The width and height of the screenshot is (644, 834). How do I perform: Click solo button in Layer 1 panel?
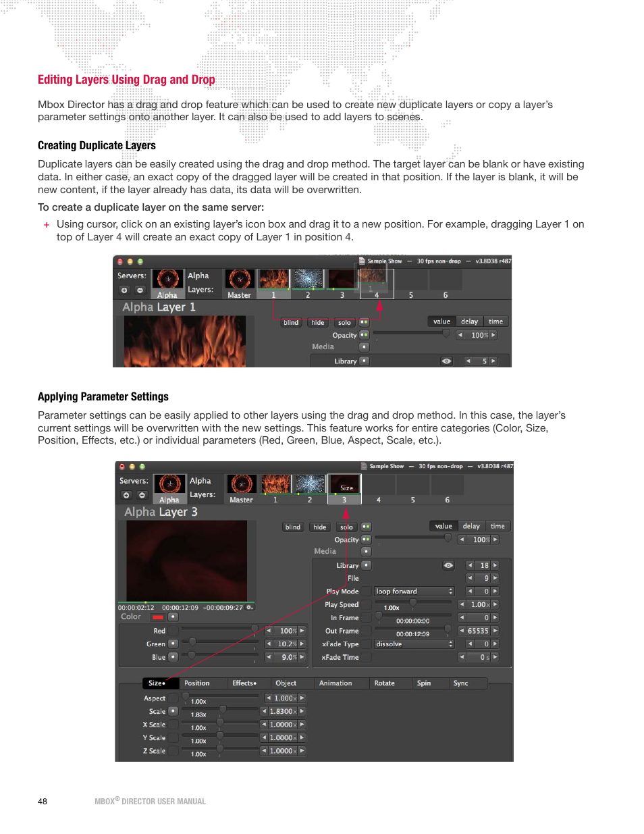(x=344, y=323)
